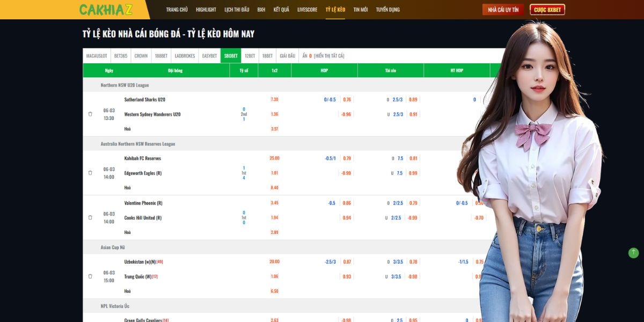644x322 pixels.
Task: Click the Ngày column header
Action: (x=109, y=70)
